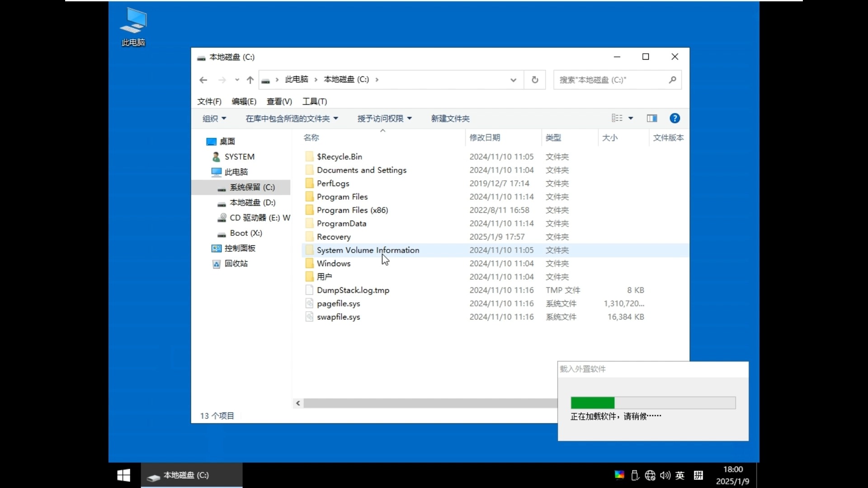The width and height of the screenshot is (868, 488).
Task: Click the 回收站 icon in navigation pane
Action: tap(217, 264)
